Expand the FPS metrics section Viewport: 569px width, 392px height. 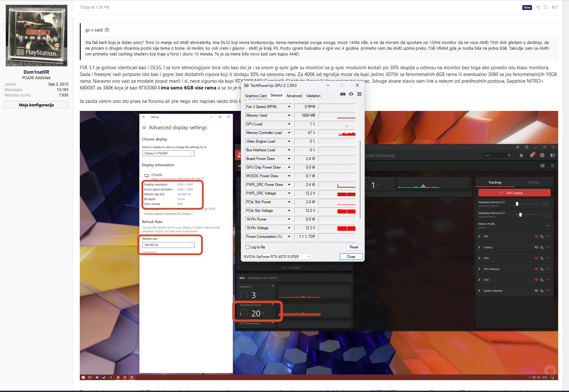click(479, 237)
